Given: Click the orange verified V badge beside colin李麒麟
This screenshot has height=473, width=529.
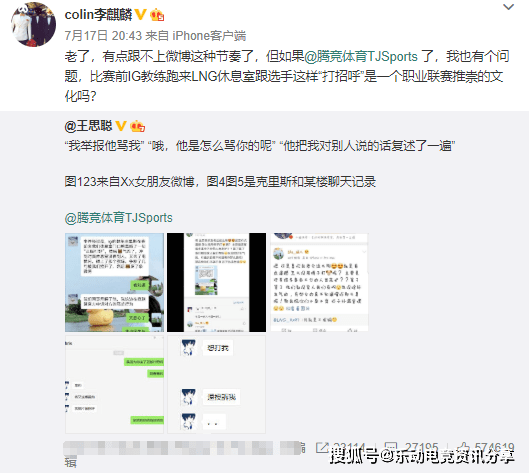Looking at the screenshot, I should tap(140, 15).
